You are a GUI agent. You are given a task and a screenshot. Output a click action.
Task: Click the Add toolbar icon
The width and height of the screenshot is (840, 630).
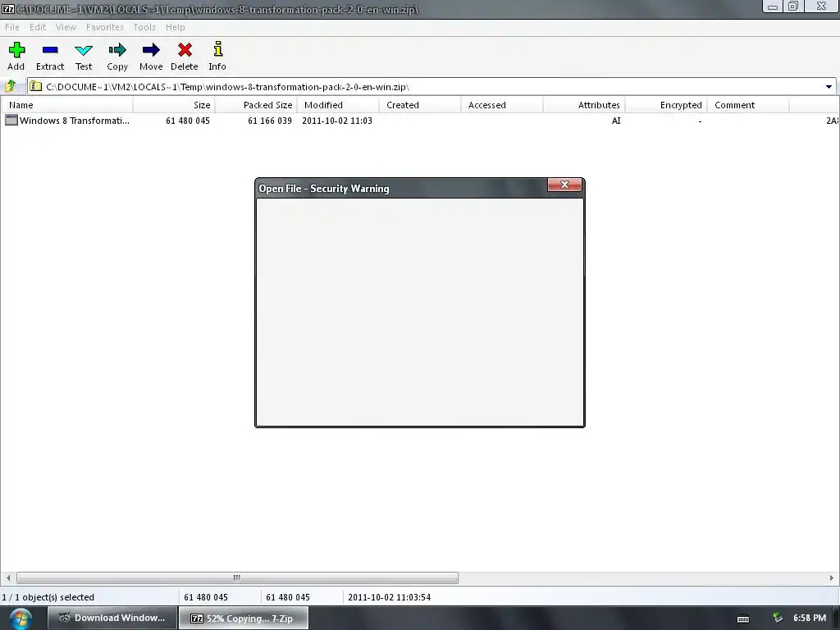(x=16, y=50)
